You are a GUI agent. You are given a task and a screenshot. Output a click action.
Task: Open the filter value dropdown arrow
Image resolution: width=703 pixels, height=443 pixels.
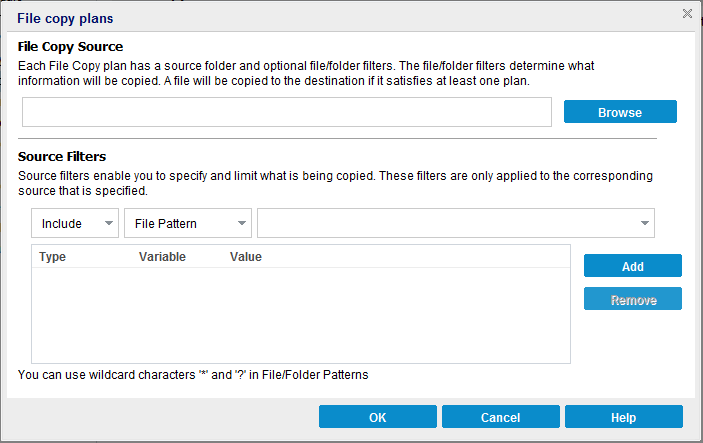pos(645,223)
